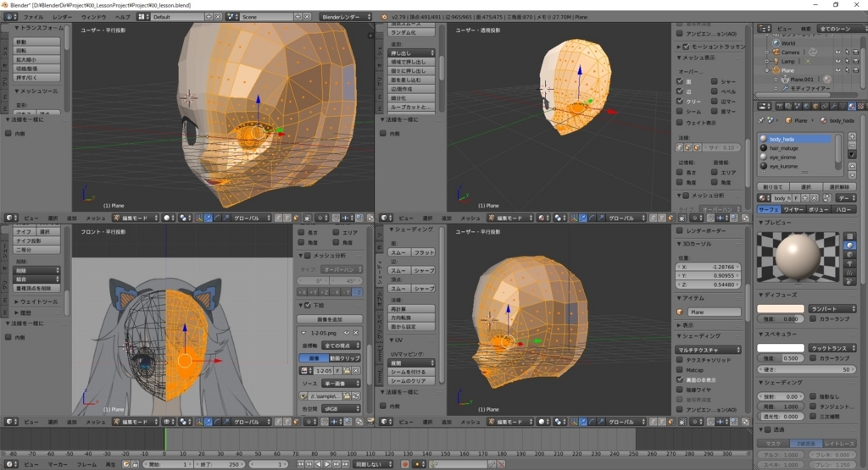Viewport: 868px width, 470px height.
Task: Open the Modifiers wrench tab
Action: pyautogui.click(x=834, y=106)
